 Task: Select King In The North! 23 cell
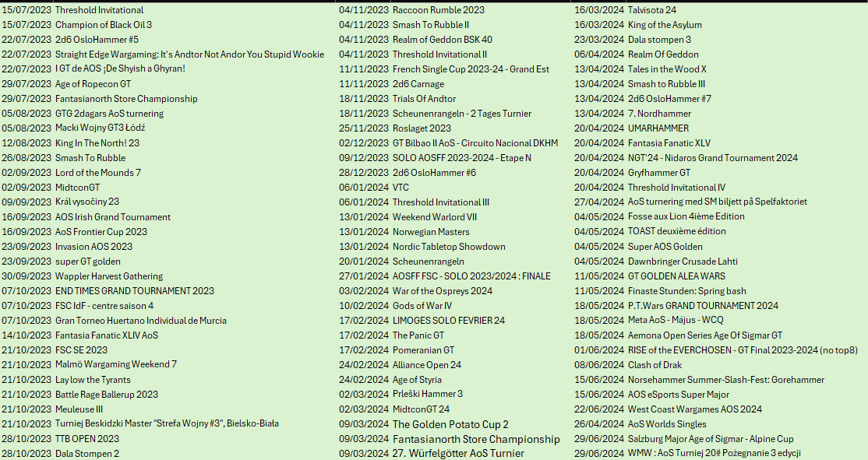(97, 143)
